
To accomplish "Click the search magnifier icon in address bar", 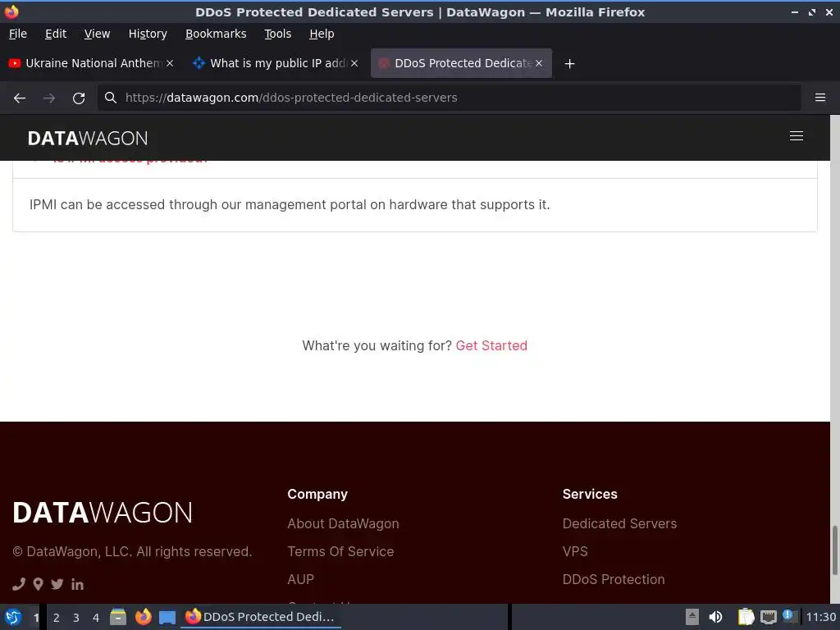I will 111,98.
